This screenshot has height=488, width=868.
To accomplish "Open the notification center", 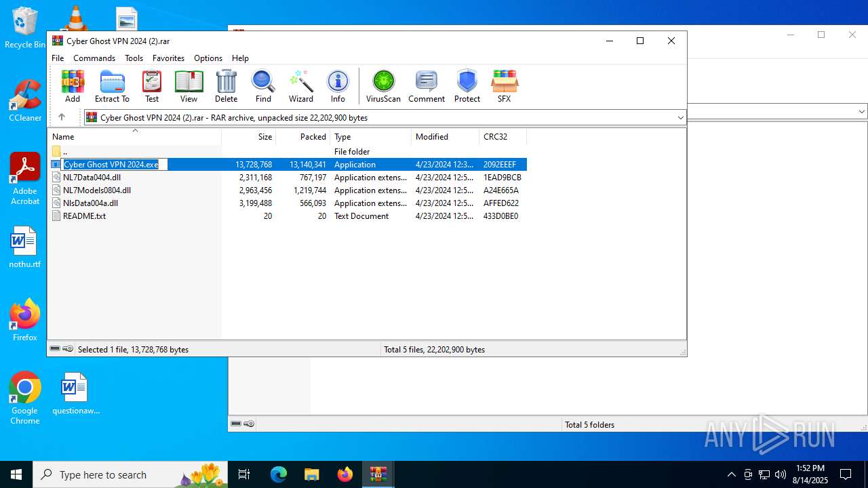I will click(x=846, y=474).
